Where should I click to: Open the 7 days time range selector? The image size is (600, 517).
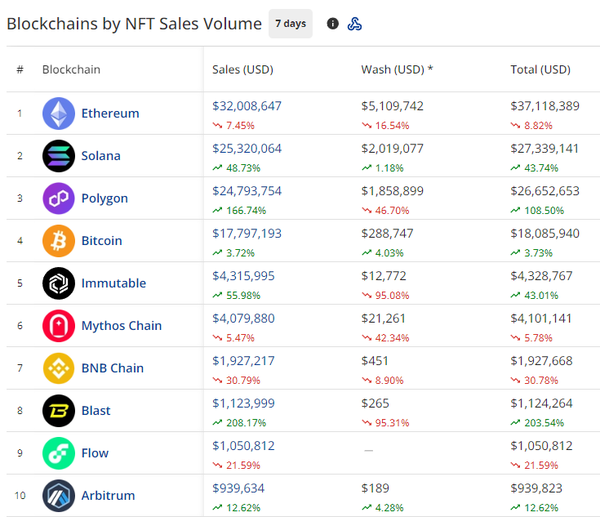pyautogui.click(x=290, y=24)
